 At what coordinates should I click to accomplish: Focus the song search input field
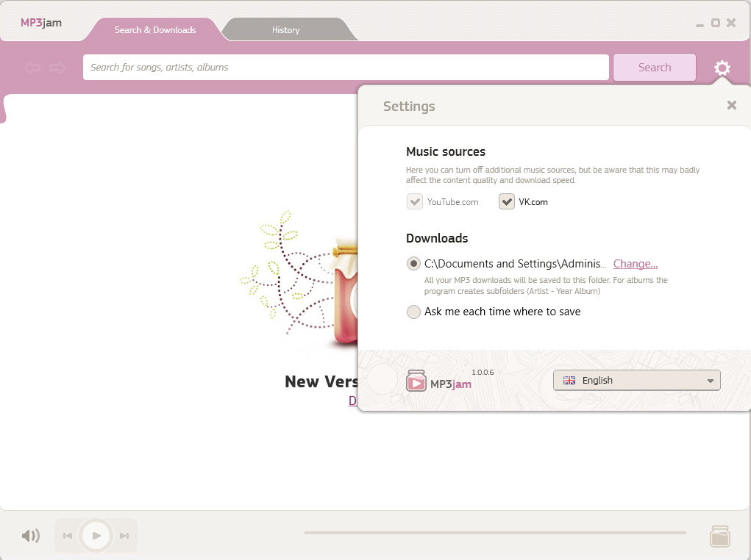click(x=346, y=68)
